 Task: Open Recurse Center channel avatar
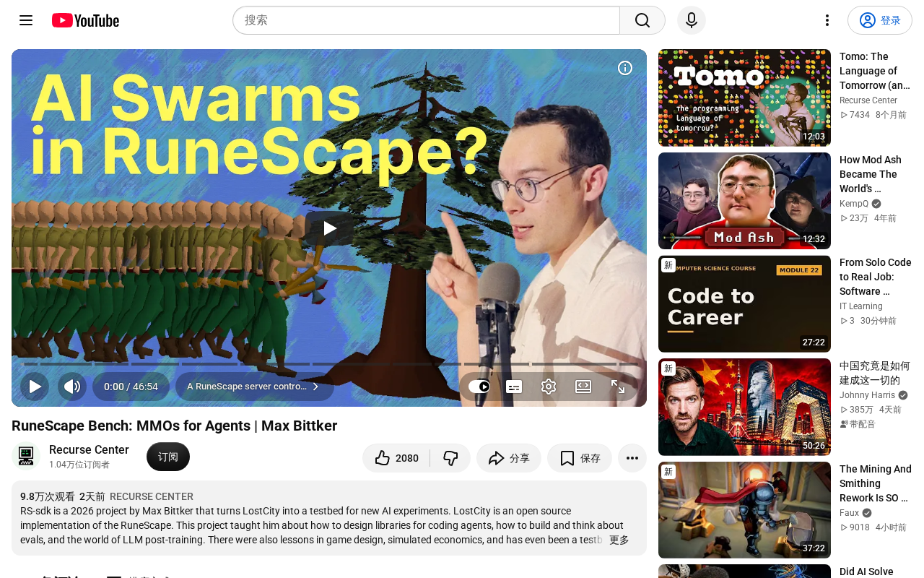coord(26,457)
